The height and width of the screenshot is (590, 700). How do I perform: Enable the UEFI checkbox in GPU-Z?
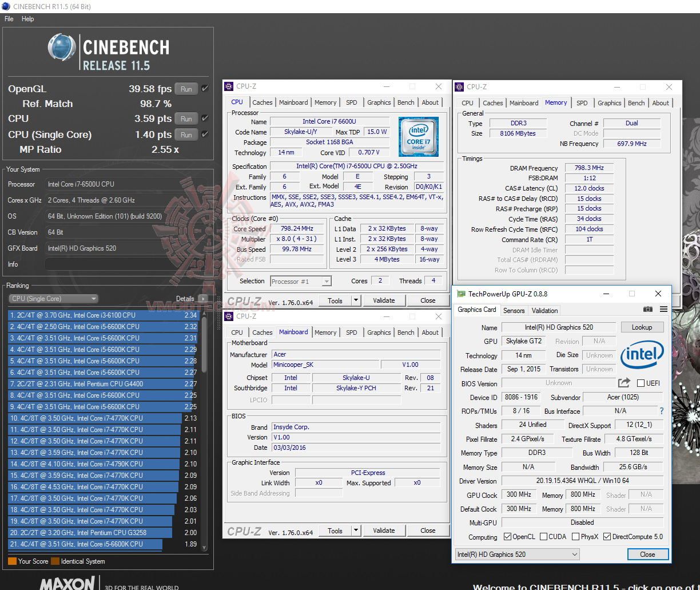pos(641,383)
